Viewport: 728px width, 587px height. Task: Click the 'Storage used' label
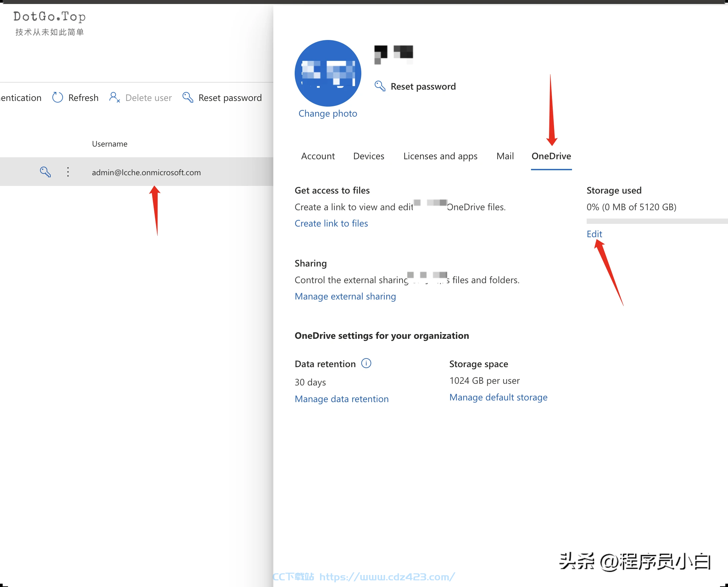pos(614,190)
